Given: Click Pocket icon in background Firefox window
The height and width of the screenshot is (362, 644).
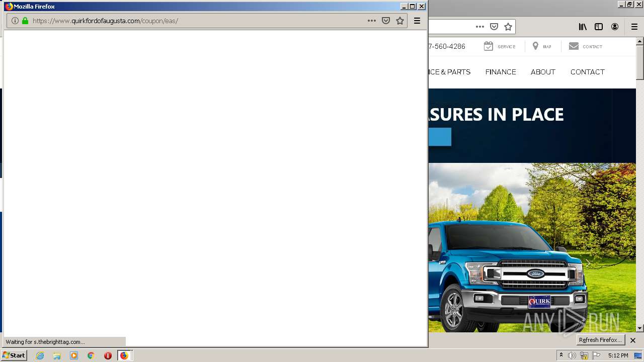Looking at the screenshot, I should coord(494,27).
